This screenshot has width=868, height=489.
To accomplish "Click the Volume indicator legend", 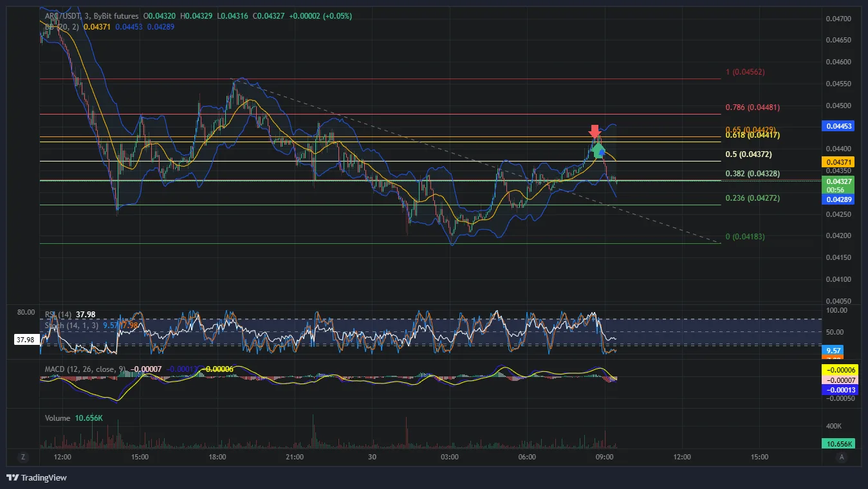I will [x=57, y=418].
